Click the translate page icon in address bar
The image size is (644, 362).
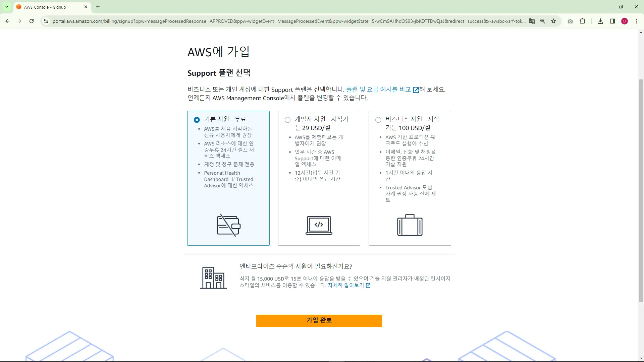pos(532,21)
